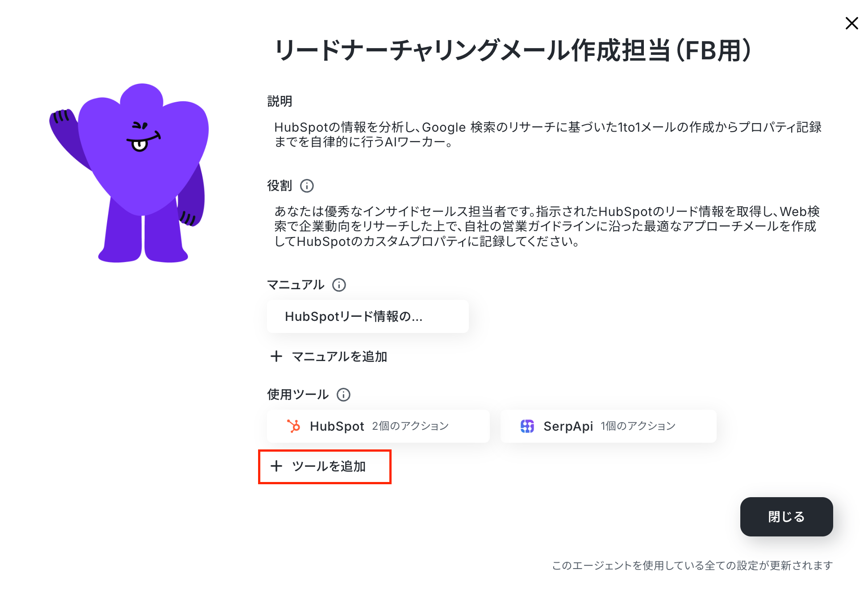Screen dimensions: 868x590
Task: Click the info icon next to 使用ツール
Action: tap(343, 395)
